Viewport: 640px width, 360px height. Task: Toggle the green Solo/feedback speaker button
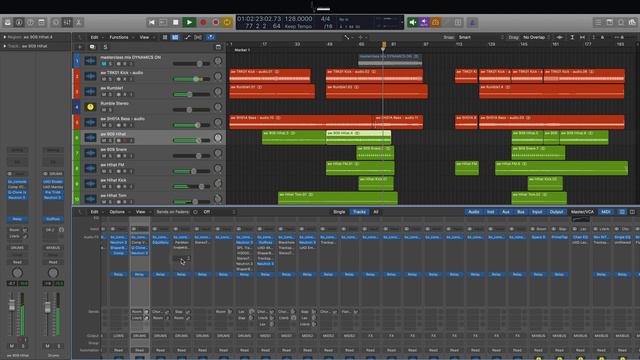click(413, 22)
